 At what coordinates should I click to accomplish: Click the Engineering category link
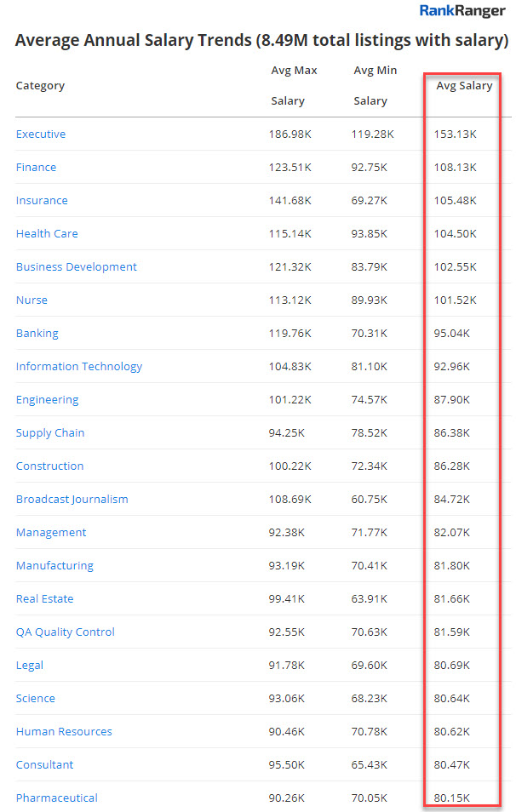(47, 400)
